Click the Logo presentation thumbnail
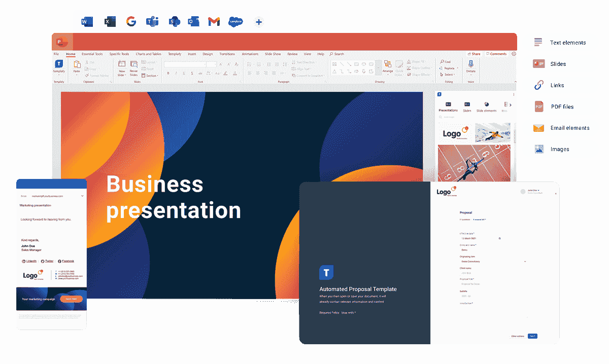 pyautogui.click(x=455, y=133)
